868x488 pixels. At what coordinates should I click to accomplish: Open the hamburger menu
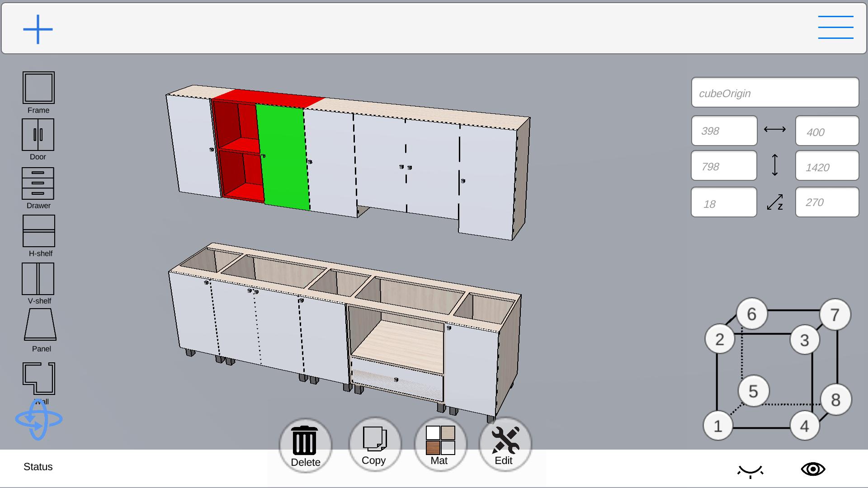tap(835, 27)
